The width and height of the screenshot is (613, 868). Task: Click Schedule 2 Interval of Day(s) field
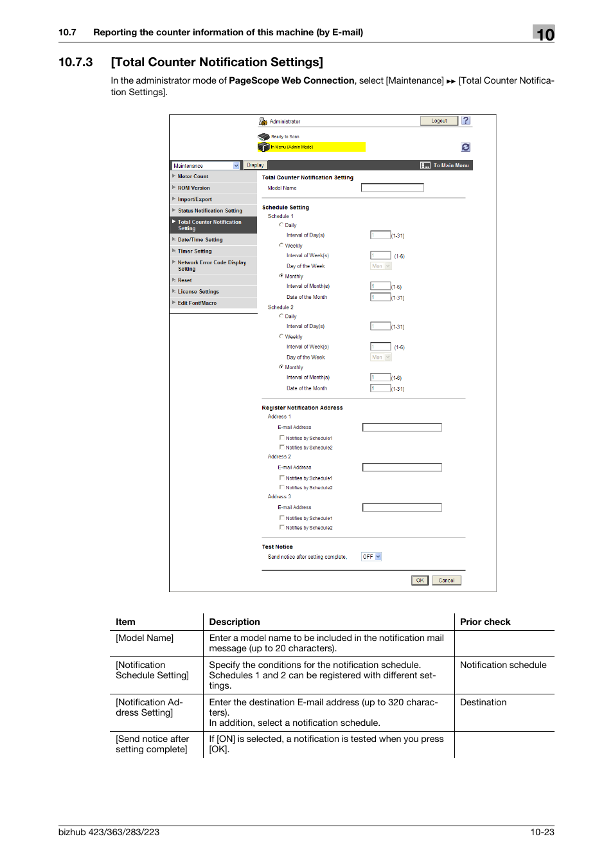380,326
